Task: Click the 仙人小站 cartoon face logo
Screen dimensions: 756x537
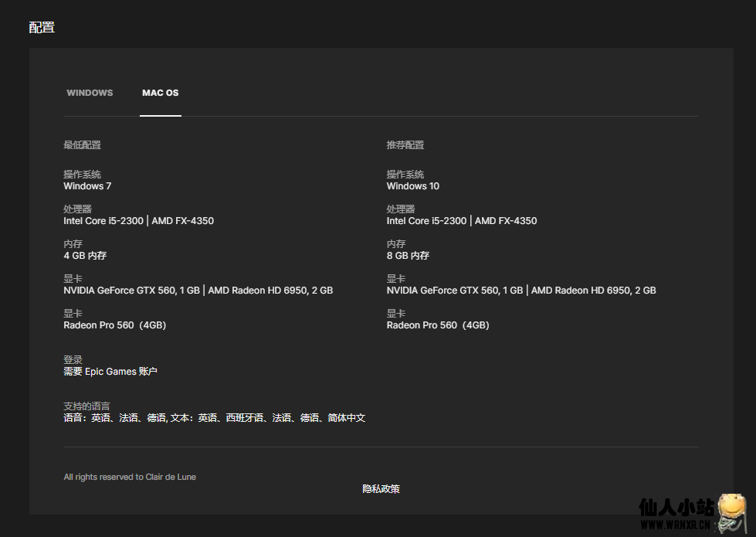Action: tap(732, 511)
